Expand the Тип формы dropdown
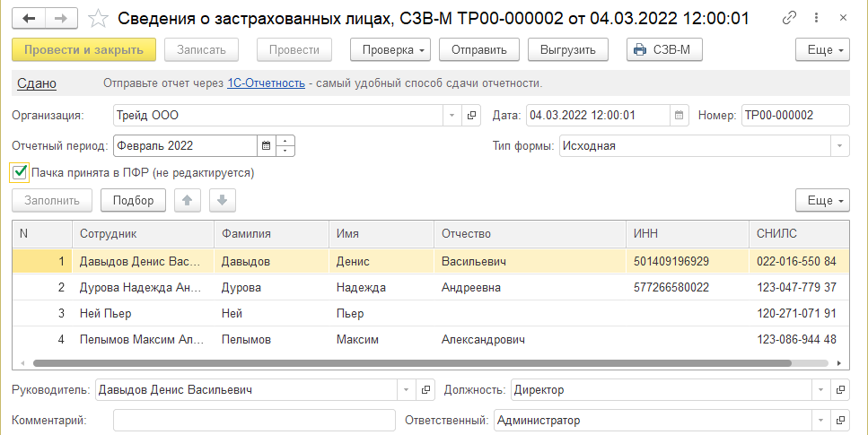The width and height of the screenshot is (868, 435). [839, 145]
